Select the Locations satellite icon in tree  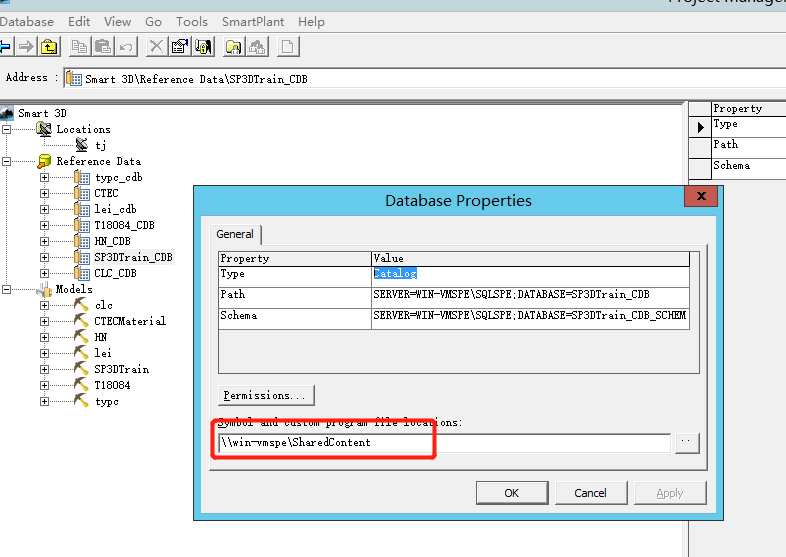click(45, 129)
